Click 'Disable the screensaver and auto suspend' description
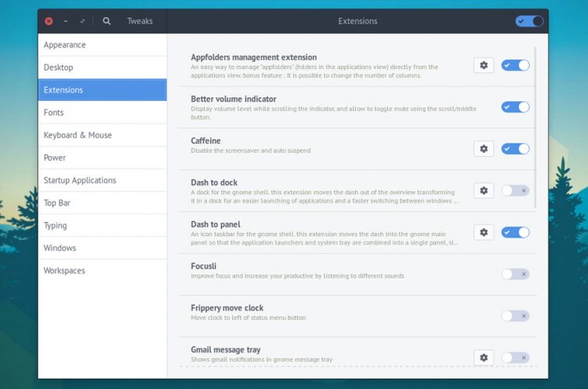The image size is (588, 389). (251, 151)
